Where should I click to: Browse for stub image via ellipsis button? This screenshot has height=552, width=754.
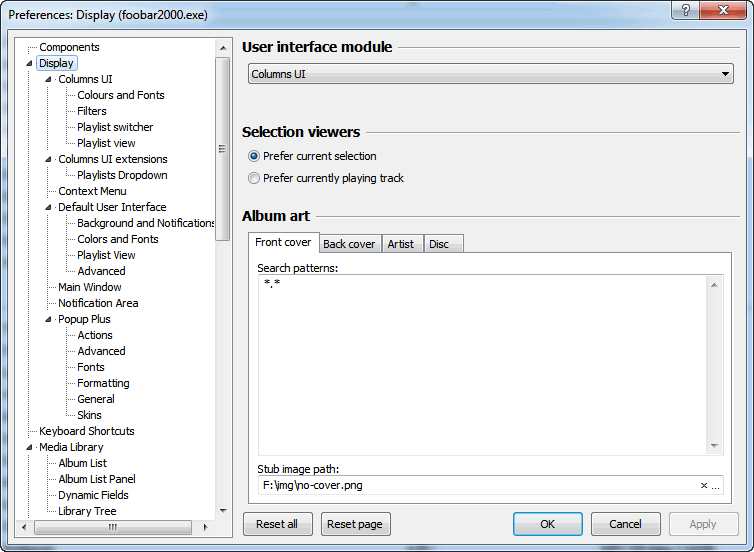click(716, 486)
